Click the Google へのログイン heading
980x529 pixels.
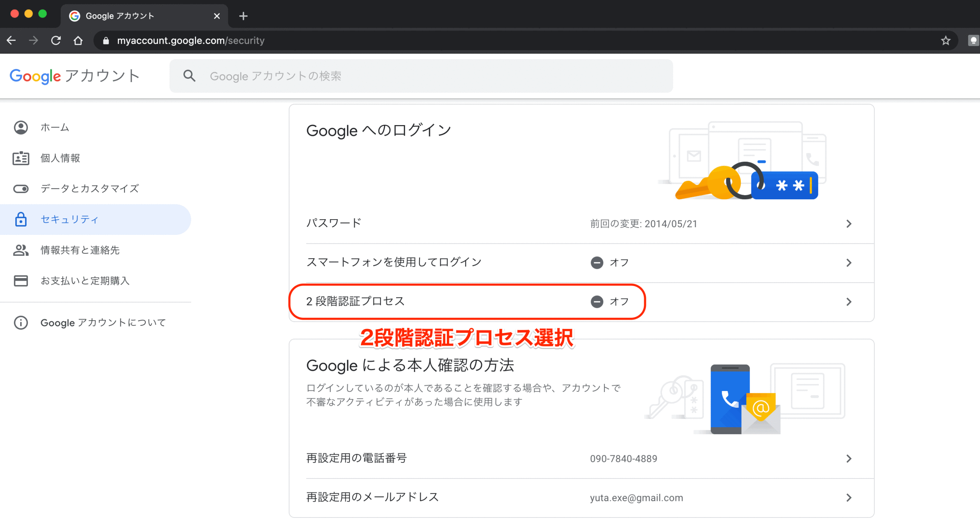379,130
